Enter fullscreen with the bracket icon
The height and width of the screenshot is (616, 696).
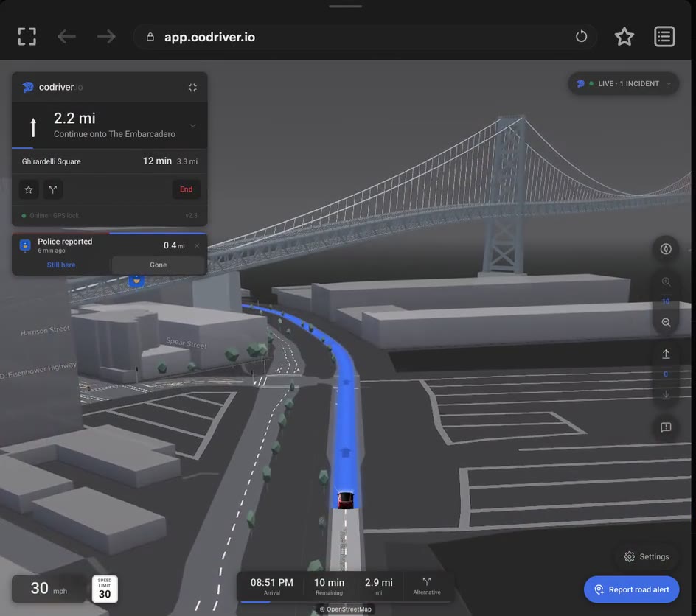pos(27,36)
